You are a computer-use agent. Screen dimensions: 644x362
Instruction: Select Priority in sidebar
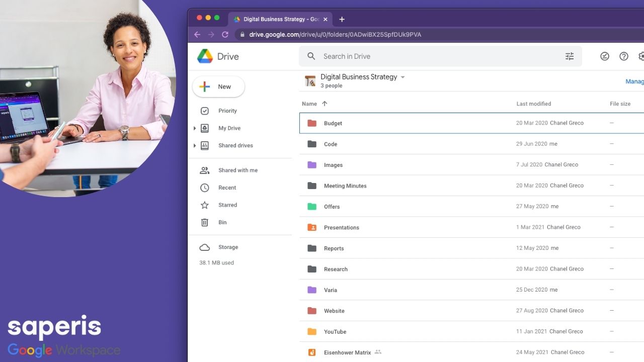(227, 111)
